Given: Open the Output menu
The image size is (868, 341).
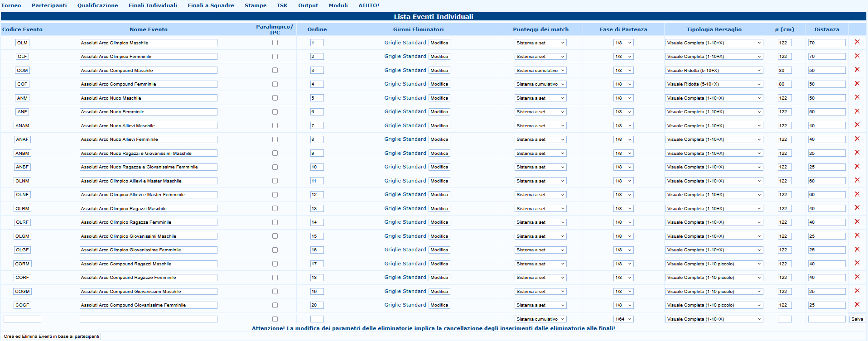Looking at the screenshot, I should point(308,5).
